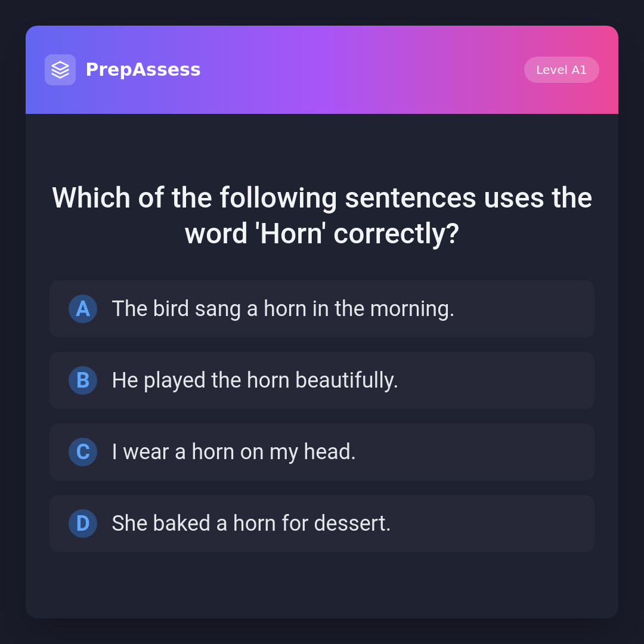The width and height of the screenshot is (644, 644).
Task: Click the circular letter C badge
Action: pyautogui.click(x=83, y=452)
